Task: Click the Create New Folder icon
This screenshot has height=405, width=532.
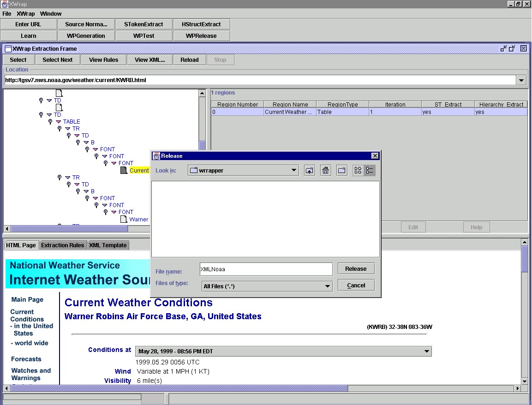Action: [341, 171]
